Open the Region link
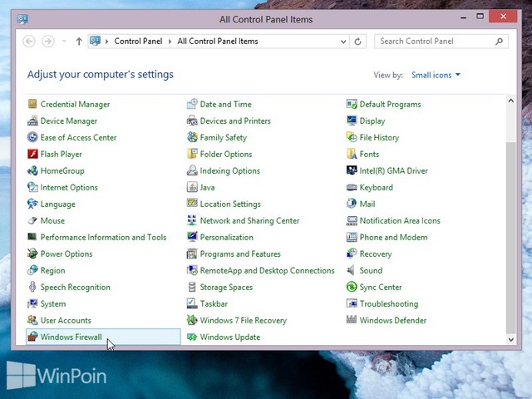Image resolution: width=532 pixels, height=399 pixels. point(52,270)
